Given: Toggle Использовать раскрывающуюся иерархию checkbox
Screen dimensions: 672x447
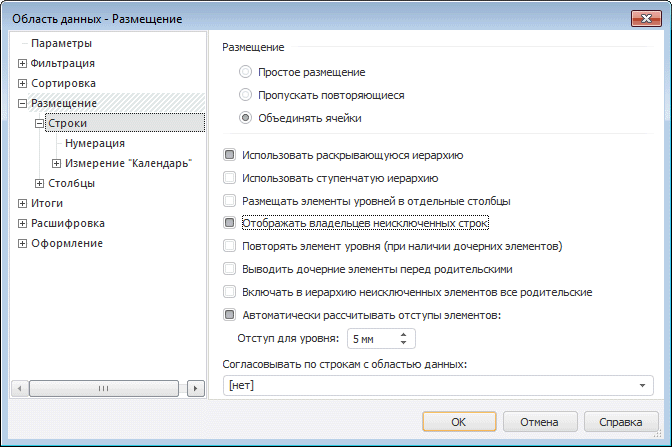Looking at the screenshot, I should click(x=230, y=155).
